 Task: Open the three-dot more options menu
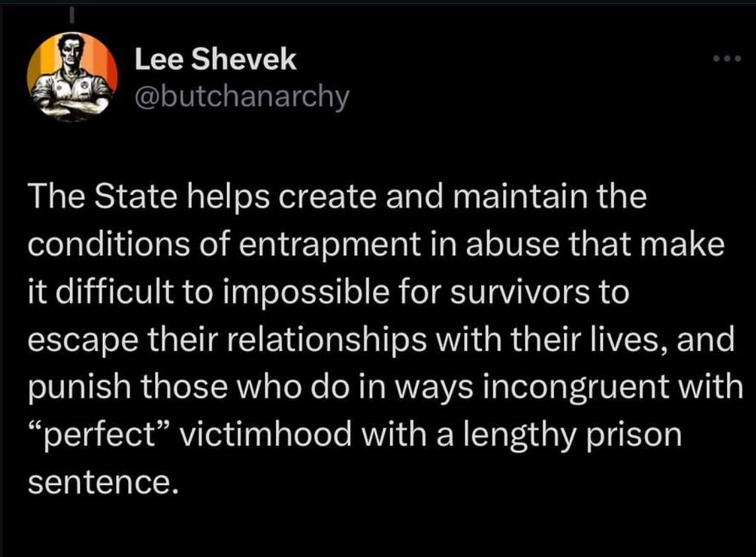(x=728, y=58)
